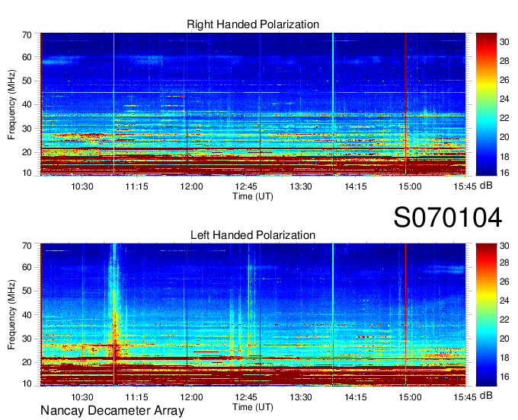Click the 30 dB label on bottom colorbar
The width and height of the screenshot is (518, 420).
tap(504, 246)
